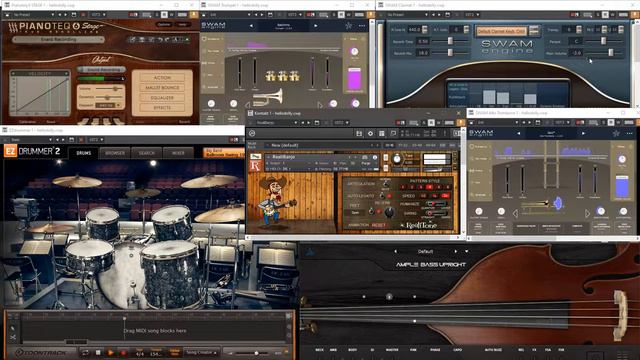Click the Pianoteq metronome icon
The width and height of the screenshot is (640, 360).
(x=176, y=40)
